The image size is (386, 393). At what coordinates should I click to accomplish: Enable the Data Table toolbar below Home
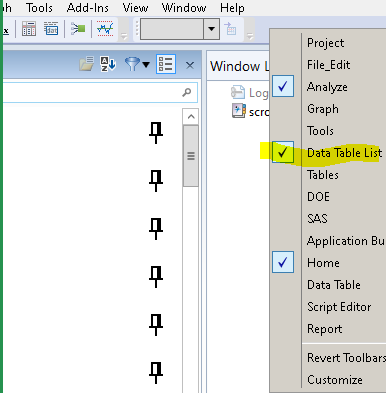[x=334, y=285]
